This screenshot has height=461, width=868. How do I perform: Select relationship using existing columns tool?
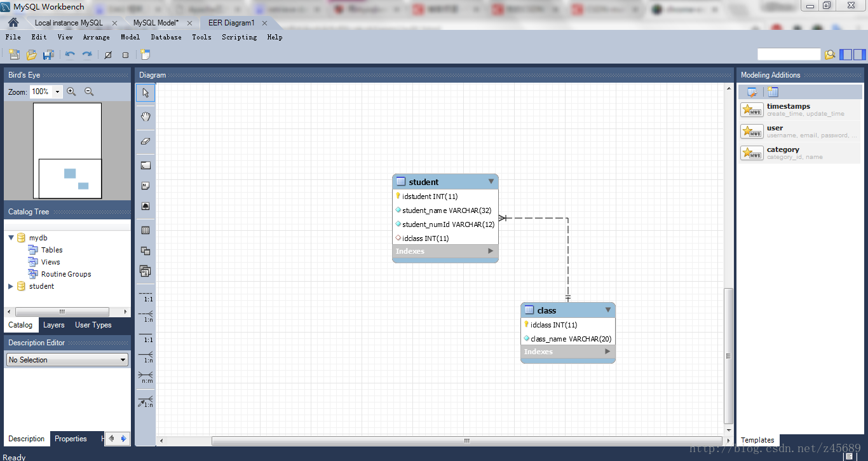[x=146, y=401]
